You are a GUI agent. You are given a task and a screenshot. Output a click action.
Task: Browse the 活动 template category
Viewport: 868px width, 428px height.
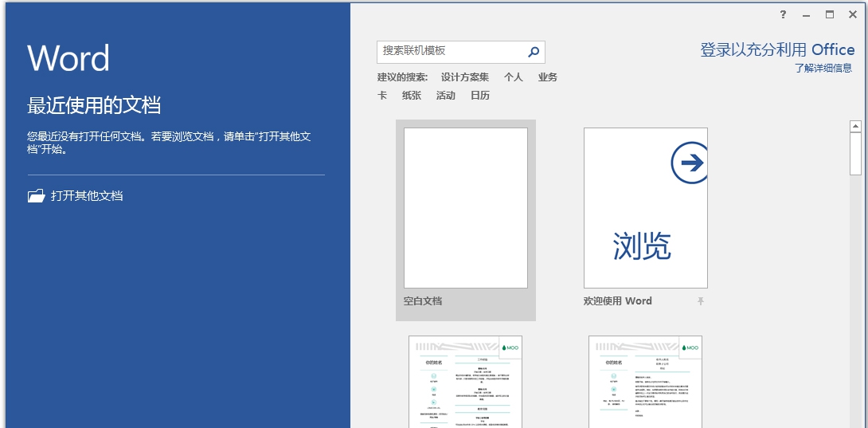446,96
